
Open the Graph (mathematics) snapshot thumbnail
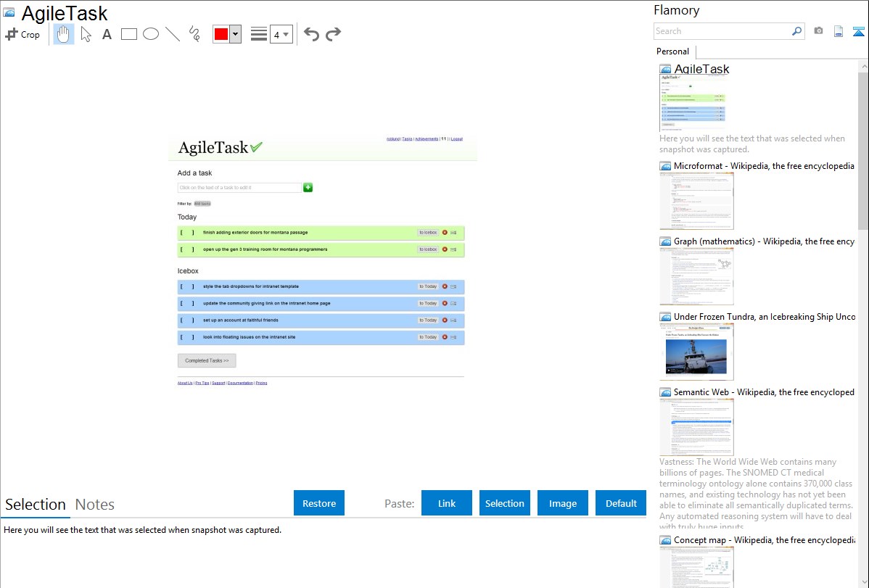click(x=696, y=276)
